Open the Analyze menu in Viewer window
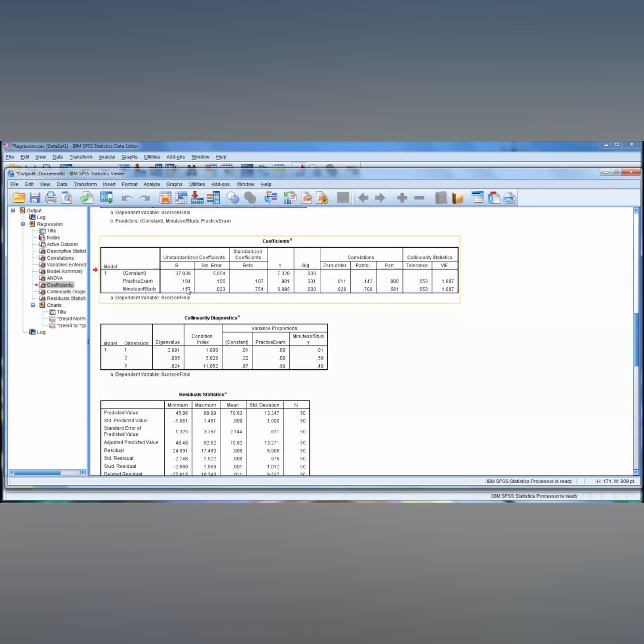This screenshot has width=644, height=644. click(152, 184)
